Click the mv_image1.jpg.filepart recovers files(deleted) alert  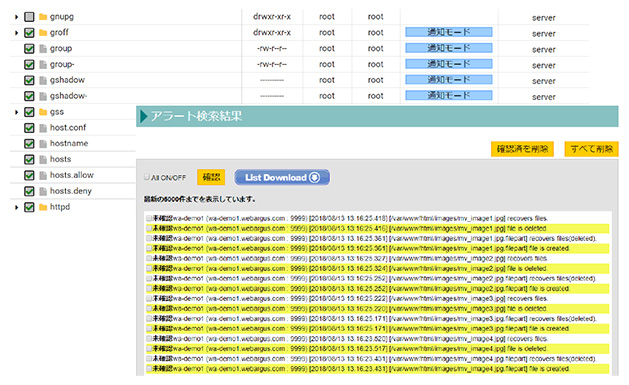point(377,239)
